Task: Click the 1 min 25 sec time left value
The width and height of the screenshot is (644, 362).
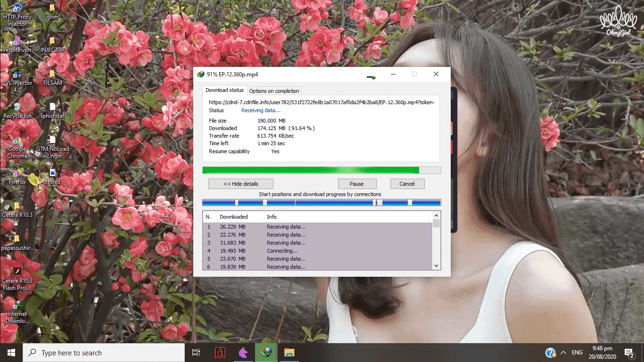Action: point(271,143)
